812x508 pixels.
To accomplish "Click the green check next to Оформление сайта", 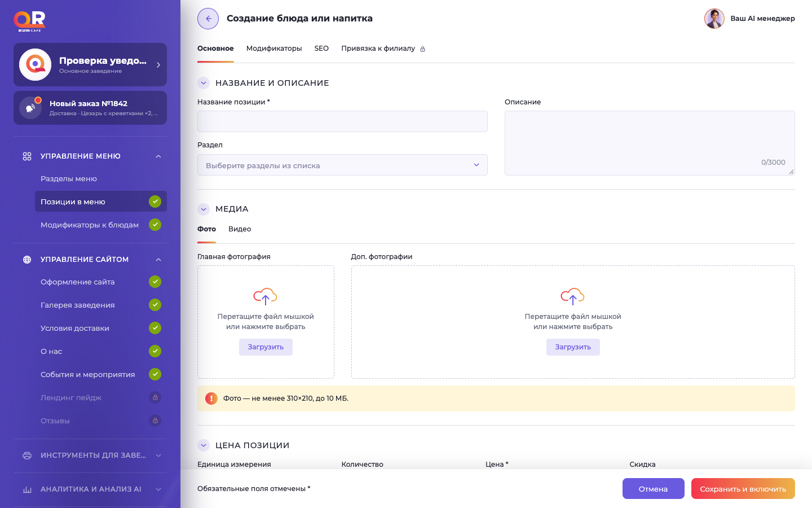I will point(155,282).
